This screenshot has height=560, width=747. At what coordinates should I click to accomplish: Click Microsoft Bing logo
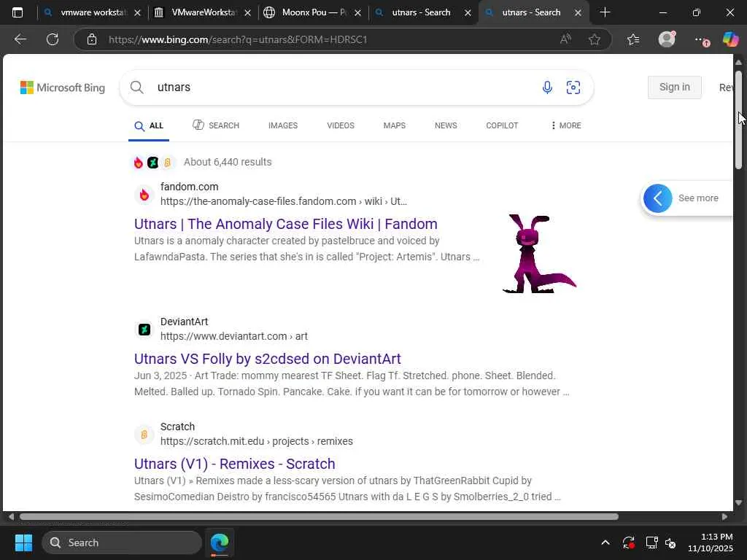tap(63, 87)
